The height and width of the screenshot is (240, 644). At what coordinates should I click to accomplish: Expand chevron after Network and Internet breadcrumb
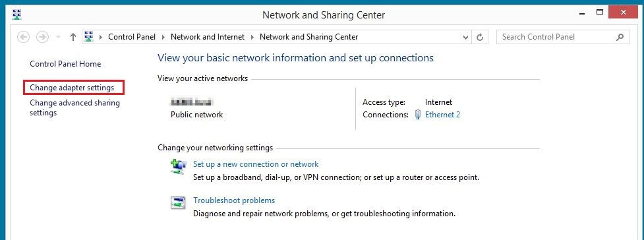coord(252,37)
